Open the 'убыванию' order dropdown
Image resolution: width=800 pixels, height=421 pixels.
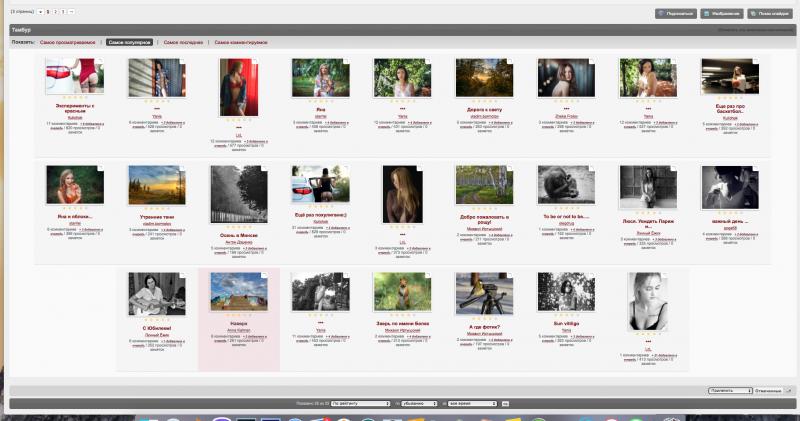(419, 404)
